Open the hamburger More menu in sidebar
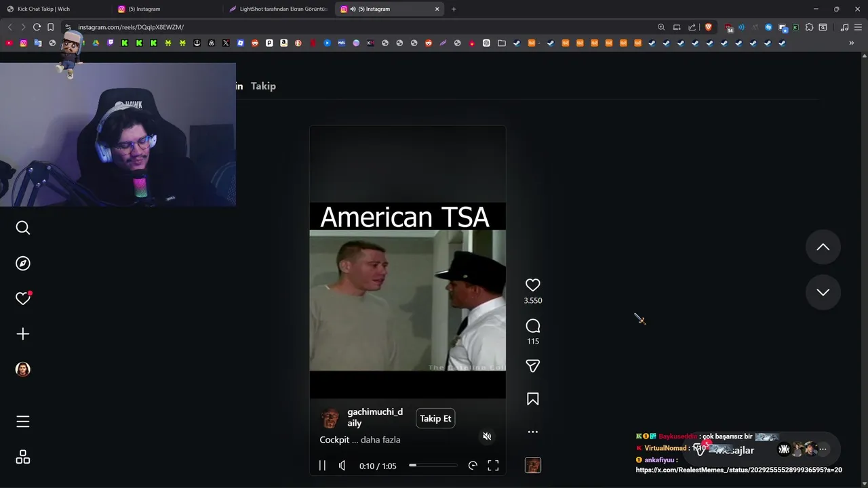 [23, 422]
